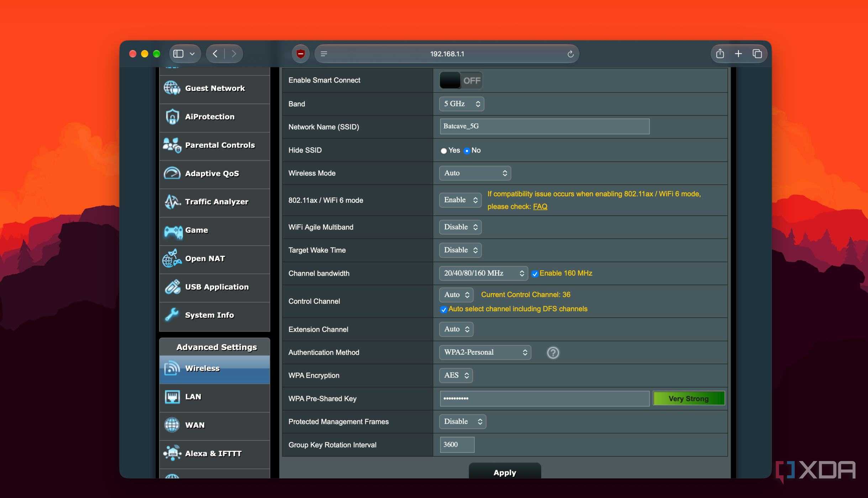Toggle Enable 160 MHz checkbox

535,274
